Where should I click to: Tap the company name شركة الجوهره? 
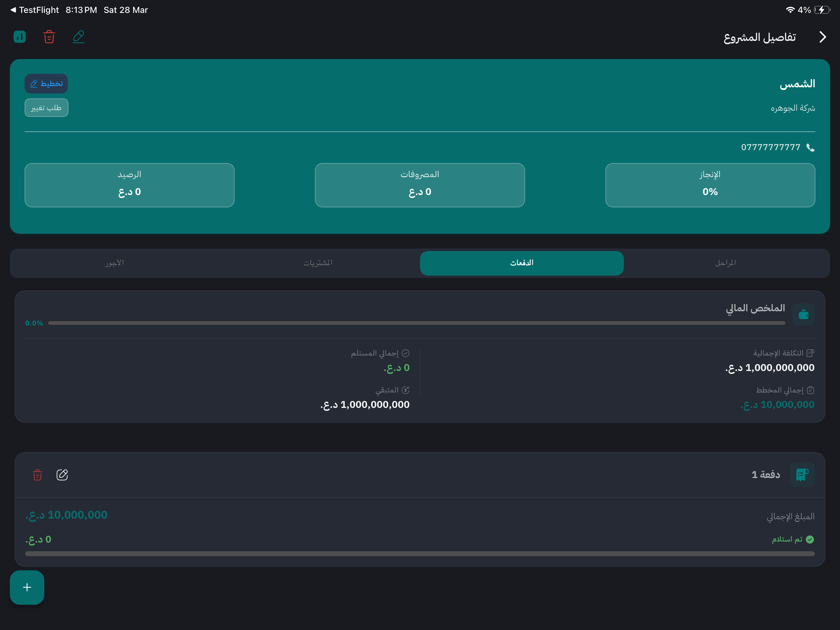click(x=793, y=108)
